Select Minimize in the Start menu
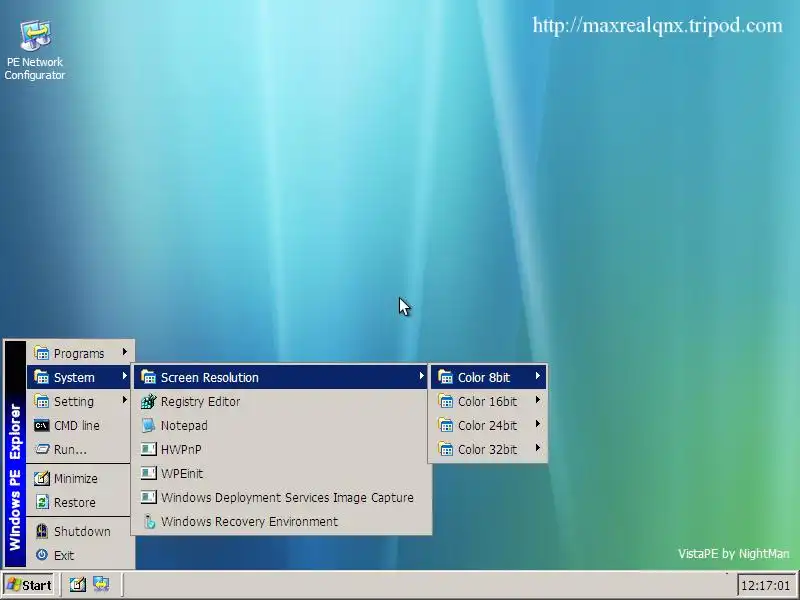 point(80,478)
